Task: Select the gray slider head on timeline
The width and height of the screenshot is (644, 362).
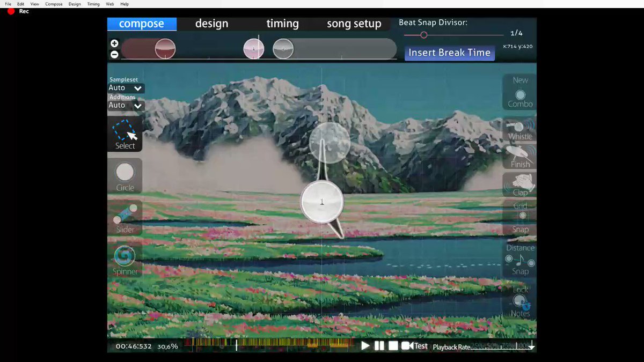Action: (283, 49)
